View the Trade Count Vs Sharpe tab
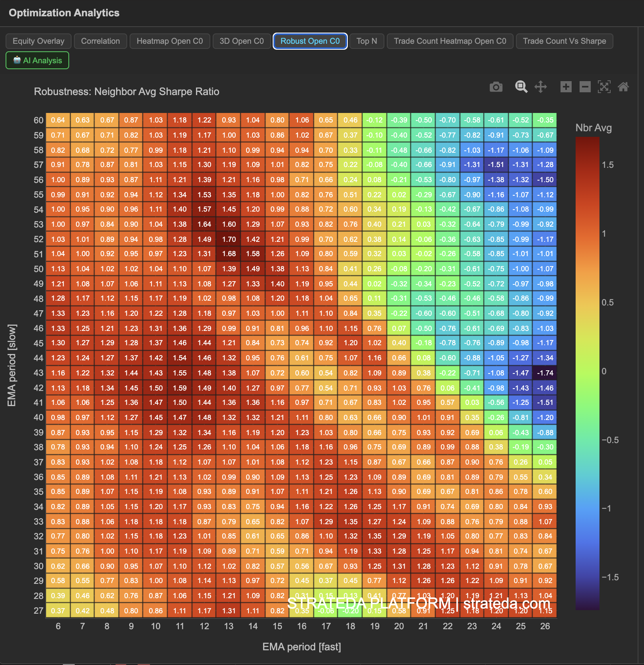This screenshot has width=644, height=665. pyautogui.click(x=564, y=41)
